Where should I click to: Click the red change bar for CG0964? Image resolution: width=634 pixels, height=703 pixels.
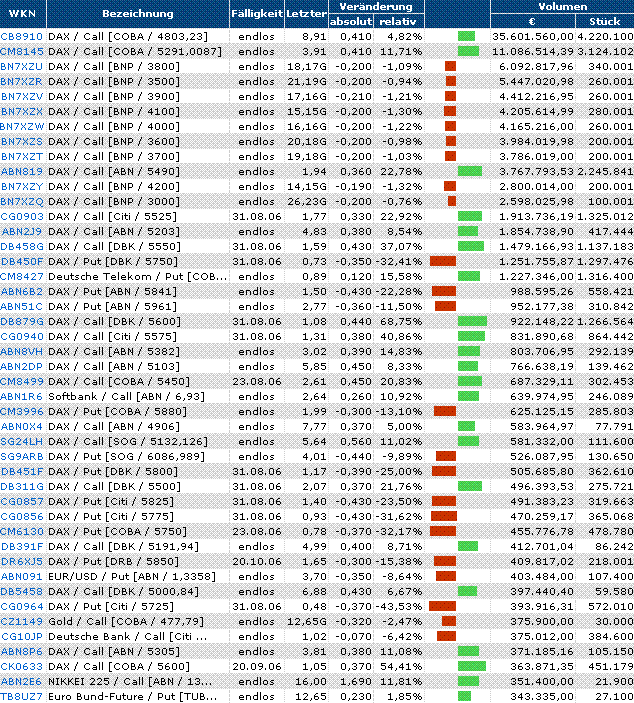(x=442, y=606)
